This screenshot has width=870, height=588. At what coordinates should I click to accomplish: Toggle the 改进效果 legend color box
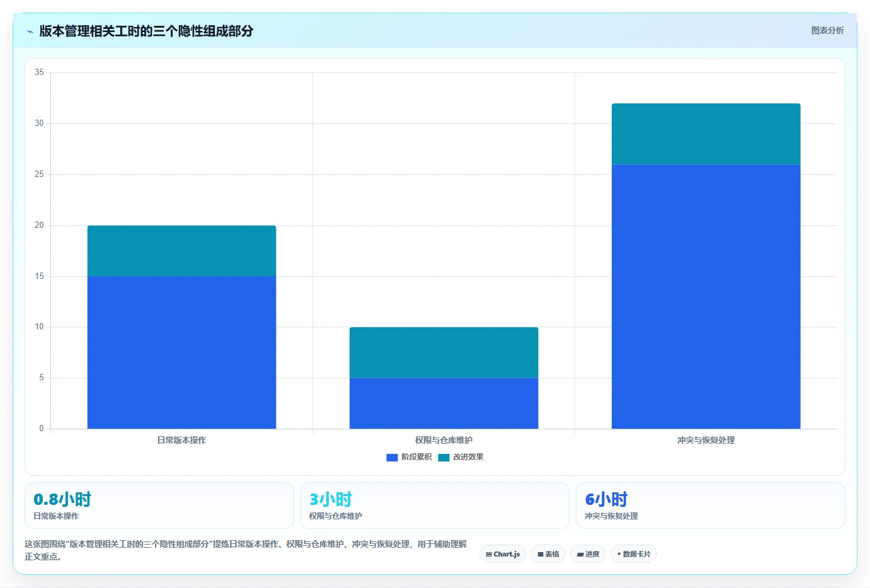click(444, 458)
